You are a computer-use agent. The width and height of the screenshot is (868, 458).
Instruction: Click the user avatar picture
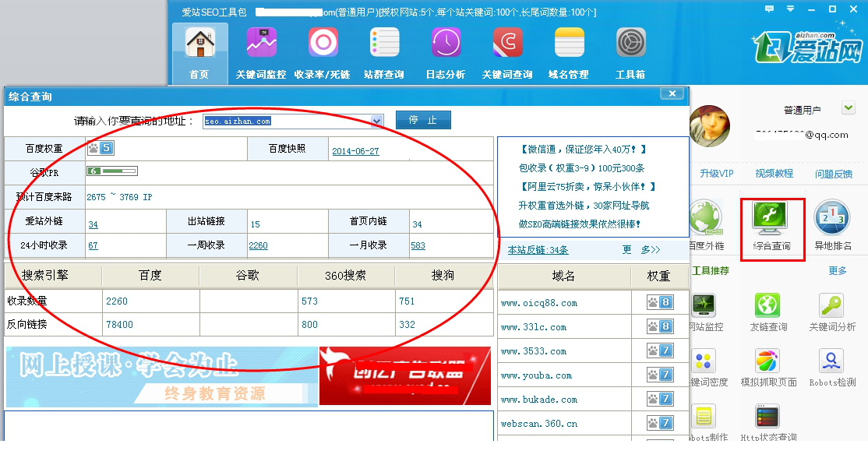pyautogui.click(x=711, y=125)
